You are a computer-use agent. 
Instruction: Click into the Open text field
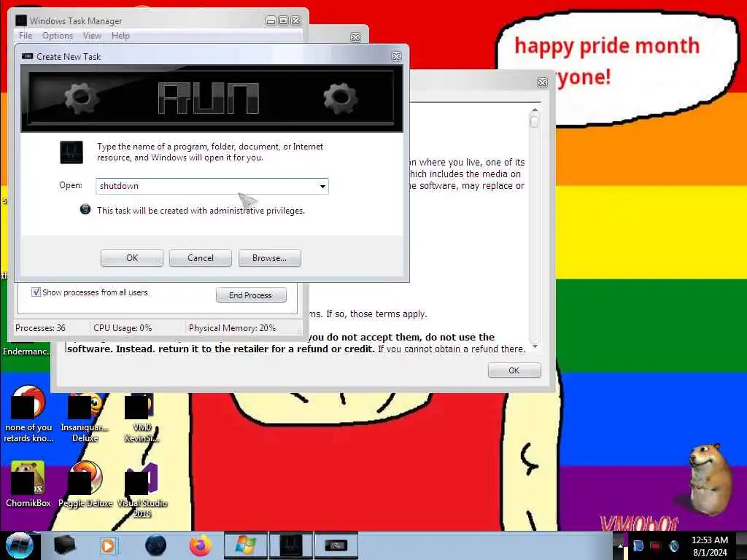click(206, 186)
